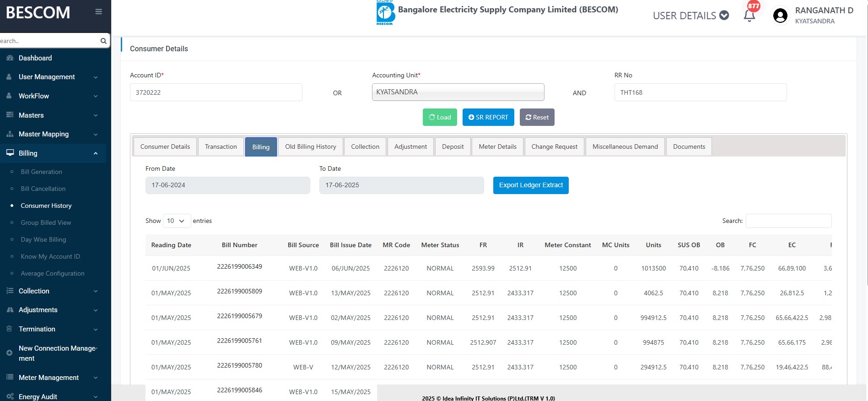Click the BESCOM logo in header
Viewport: 868px width, 401px height.
click(x=385, y=13)
